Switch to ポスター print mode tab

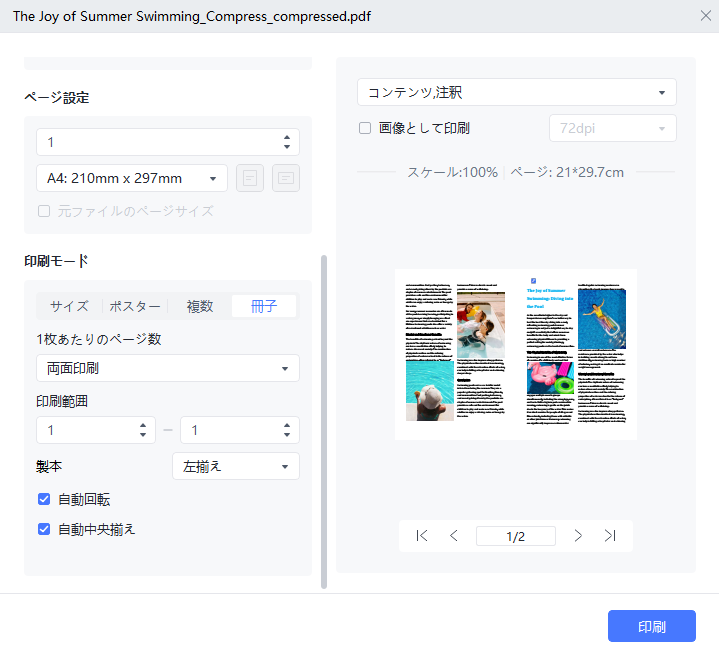coord(135,306)
